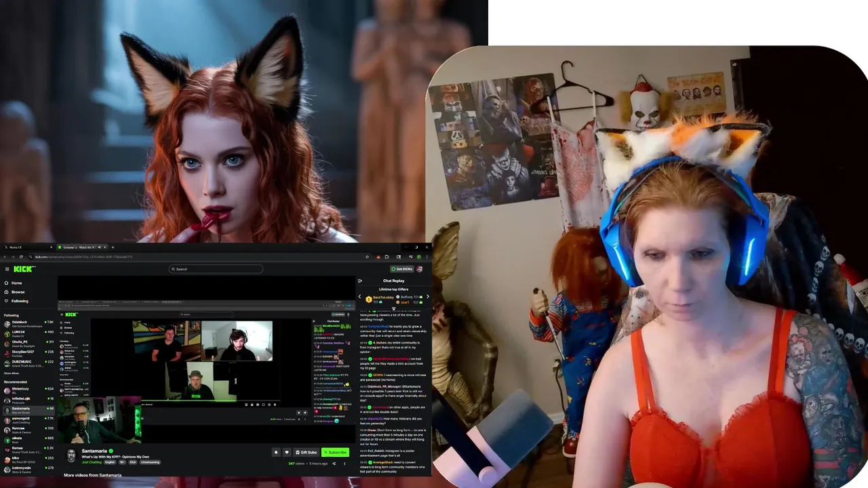
Task: Click the 18+ tag
Action: coord(123,462)
